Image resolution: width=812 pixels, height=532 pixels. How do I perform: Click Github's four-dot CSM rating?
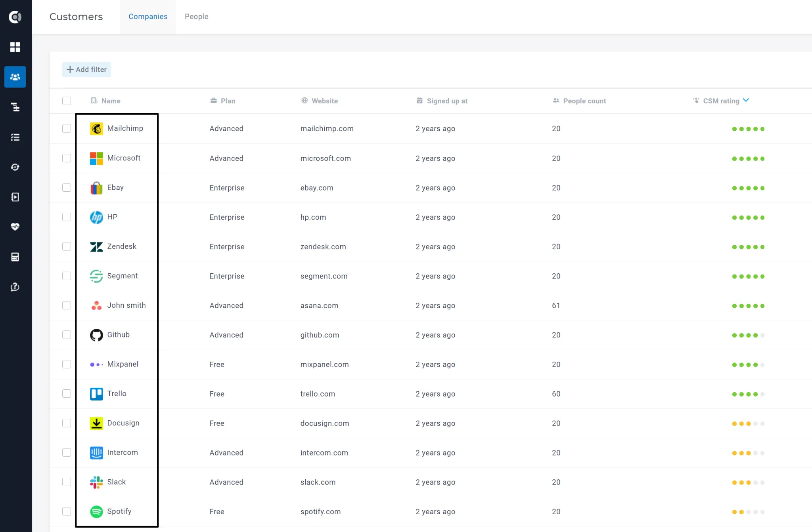point(748,335)
